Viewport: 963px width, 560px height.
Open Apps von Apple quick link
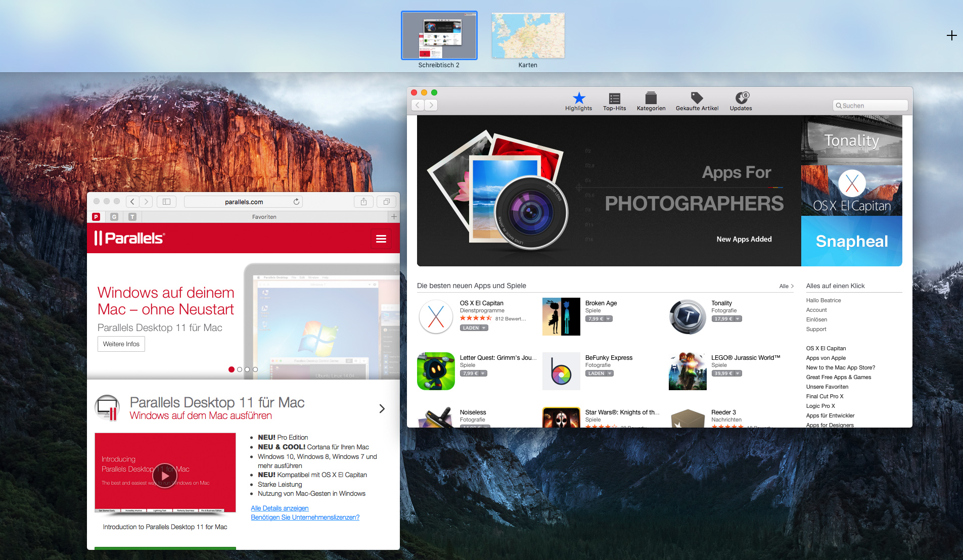(826, 358)
